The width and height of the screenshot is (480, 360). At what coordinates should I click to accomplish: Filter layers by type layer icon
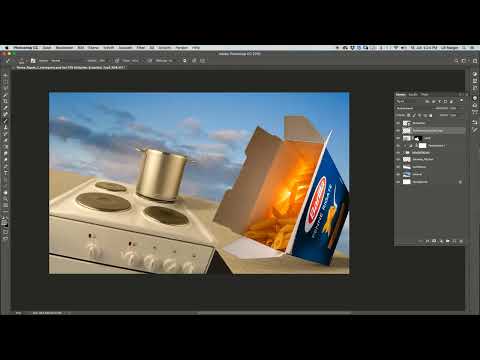(x=440, y=102)
